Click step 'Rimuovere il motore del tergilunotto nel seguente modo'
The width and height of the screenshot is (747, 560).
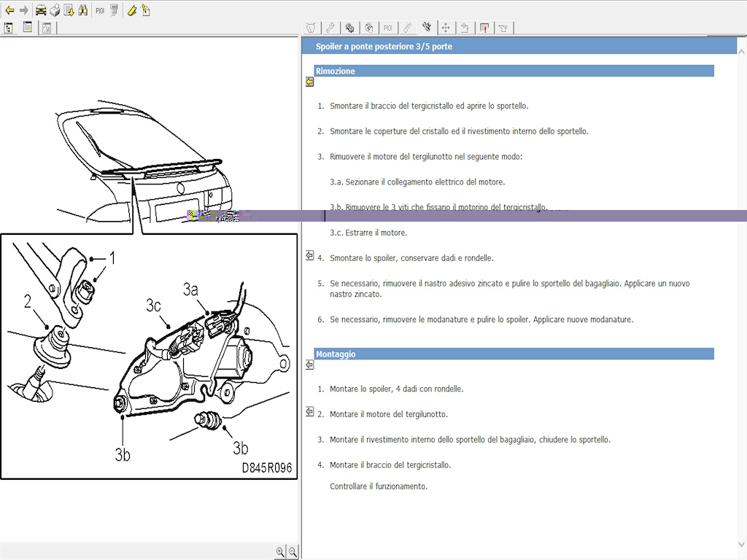point(426,156)
